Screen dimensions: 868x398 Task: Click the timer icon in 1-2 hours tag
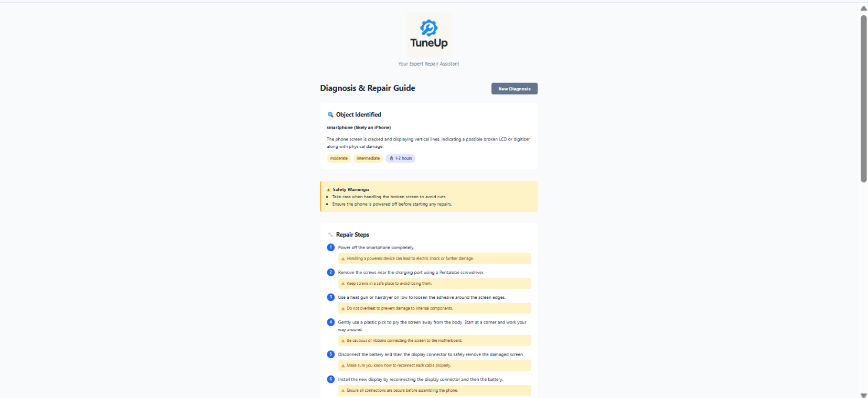point(391,158)
